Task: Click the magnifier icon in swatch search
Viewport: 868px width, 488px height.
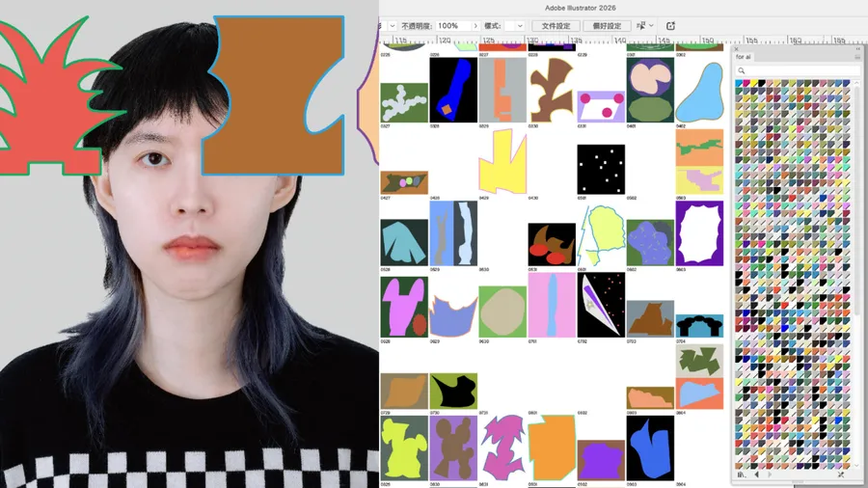Action: coord(742,70)
